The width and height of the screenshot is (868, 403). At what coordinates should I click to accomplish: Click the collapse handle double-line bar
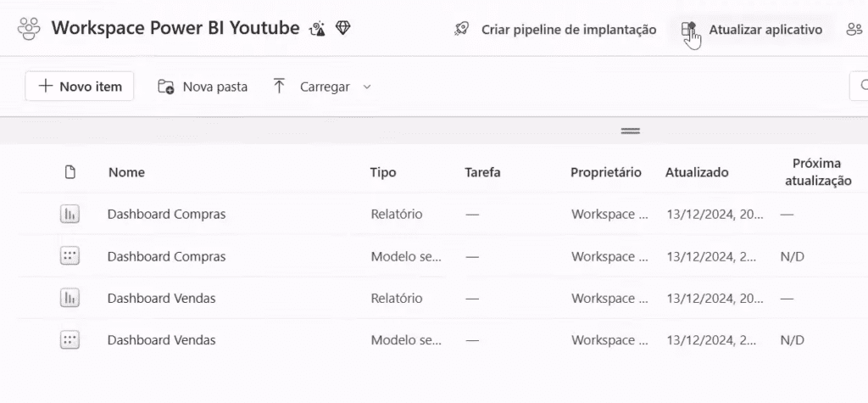pyautogui.click(x=631, y=131)
